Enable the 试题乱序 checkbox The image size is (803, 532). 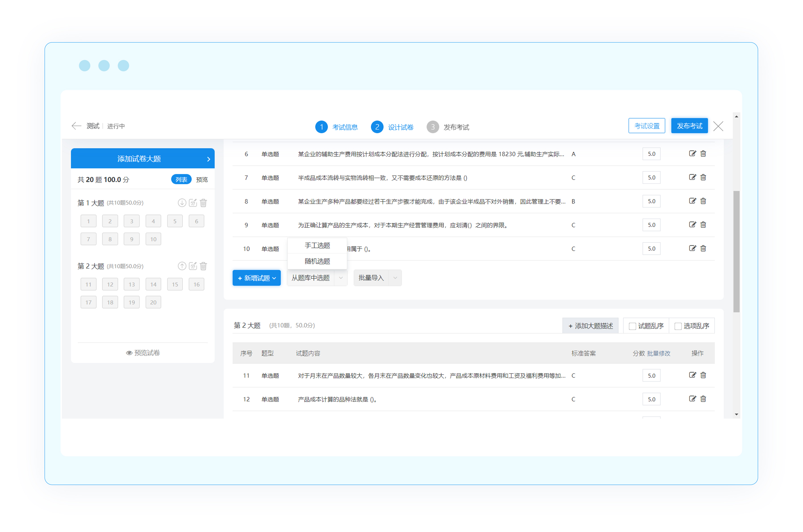coord(632,326)
